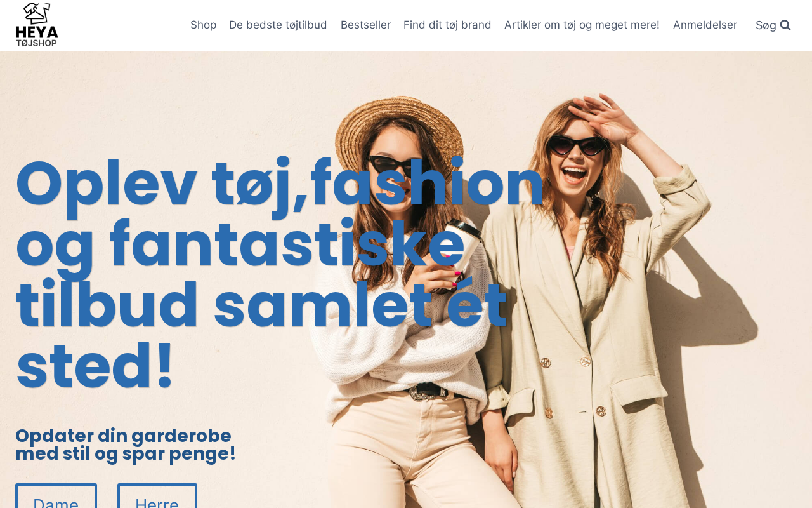Click the subheading Opdater din garderobe
Image resolution: width=812 pixels, height=508 pixels.
123,436
